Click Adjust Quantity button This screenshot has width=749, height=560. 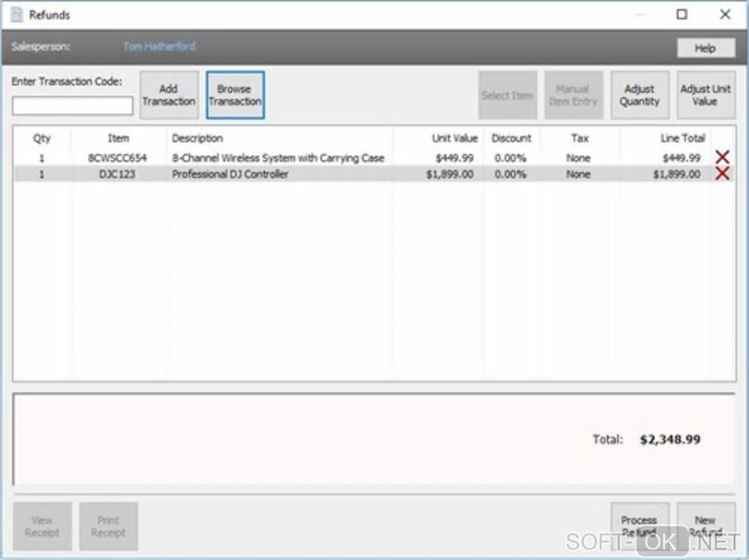click(640, 95)
